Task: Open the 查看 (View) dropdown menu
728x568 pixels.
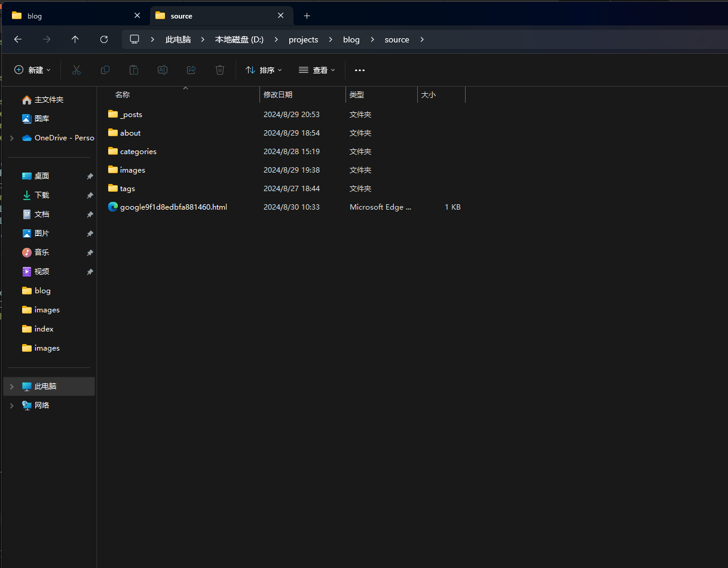Action: [317, 70]
